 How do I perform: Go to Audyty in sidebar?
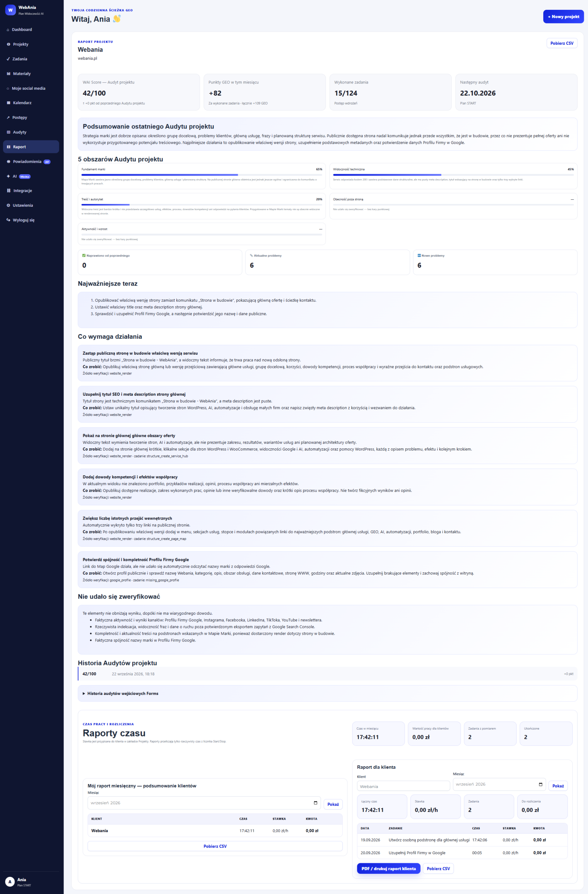coord(31,132)
